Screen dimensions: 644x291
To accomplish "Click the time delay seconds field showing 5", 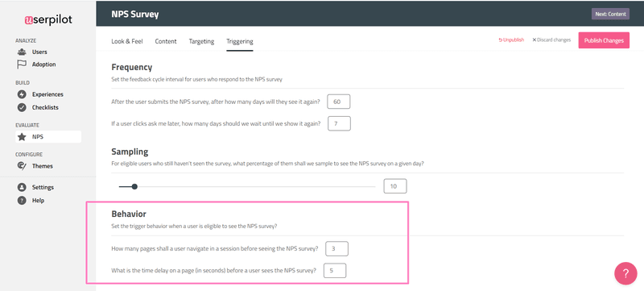I will (x=335, y=271).
